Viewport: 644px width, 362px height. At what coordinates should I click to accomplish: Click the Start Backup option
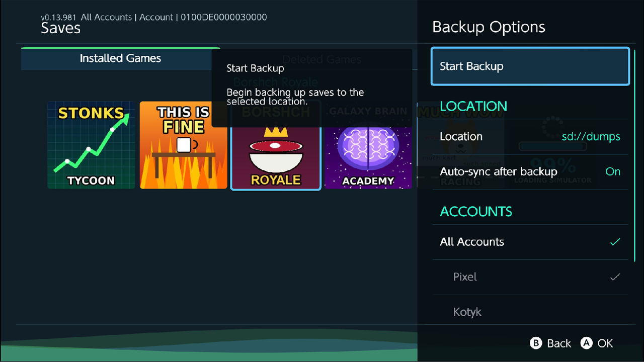530,66
